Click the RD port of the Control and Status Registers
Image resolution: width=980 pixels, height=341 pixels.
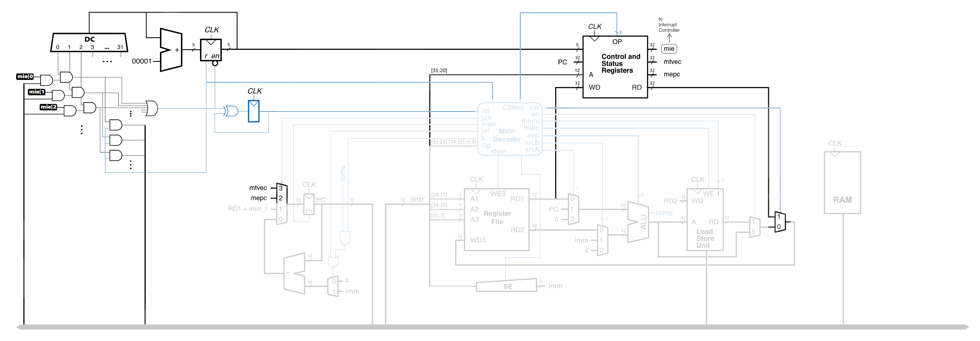point(636,88)
